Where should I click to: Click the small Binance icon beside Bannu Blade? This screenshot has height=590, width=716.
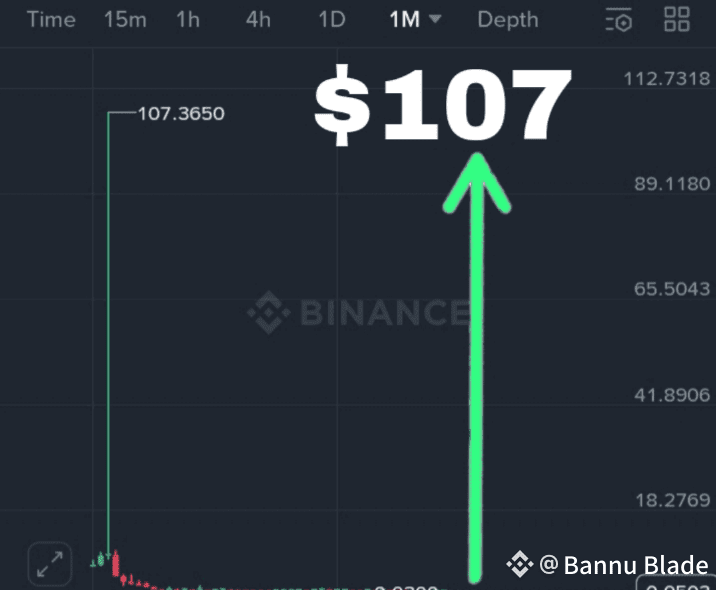tap(519, 565)
